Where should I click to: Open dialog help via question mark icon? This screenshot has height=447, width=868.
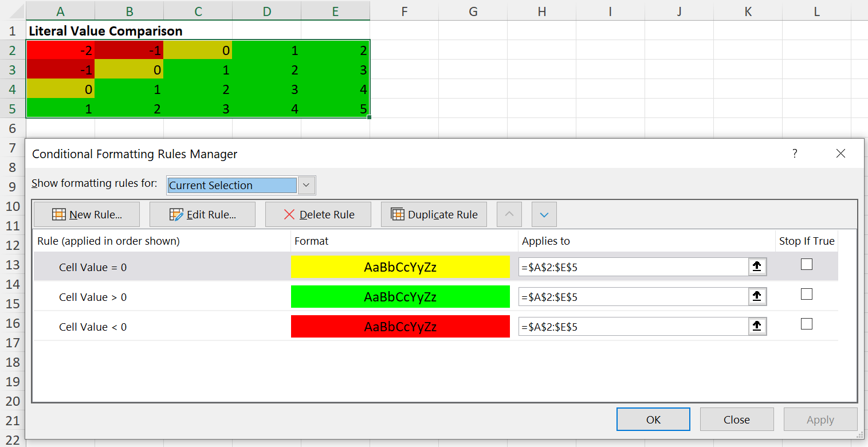[x=794, y=154]
